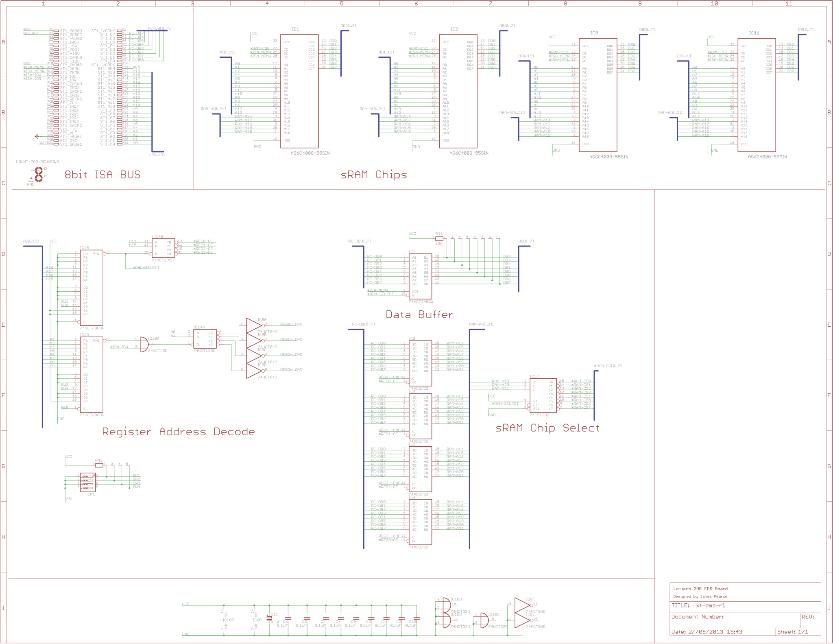Click the 'IC8P' power symbol label
This screenshot has width=833, height=644.
(257, 620)
